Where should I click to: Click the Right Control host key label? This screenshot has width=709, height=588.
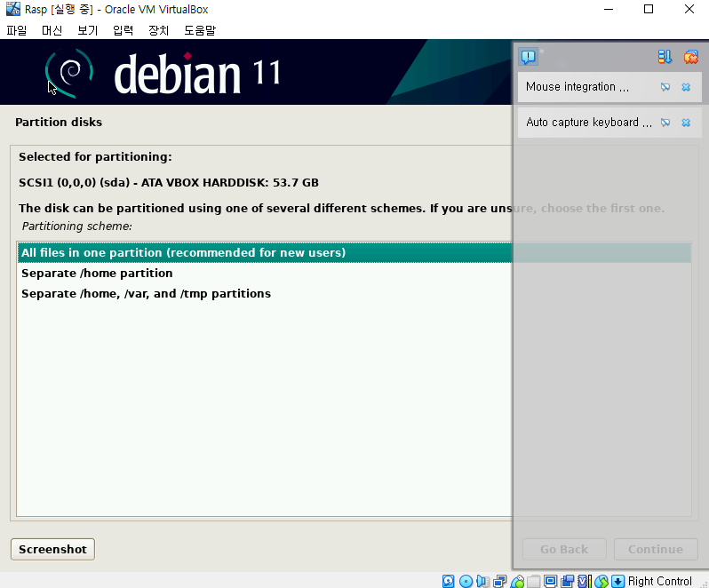tap(660, 581)
